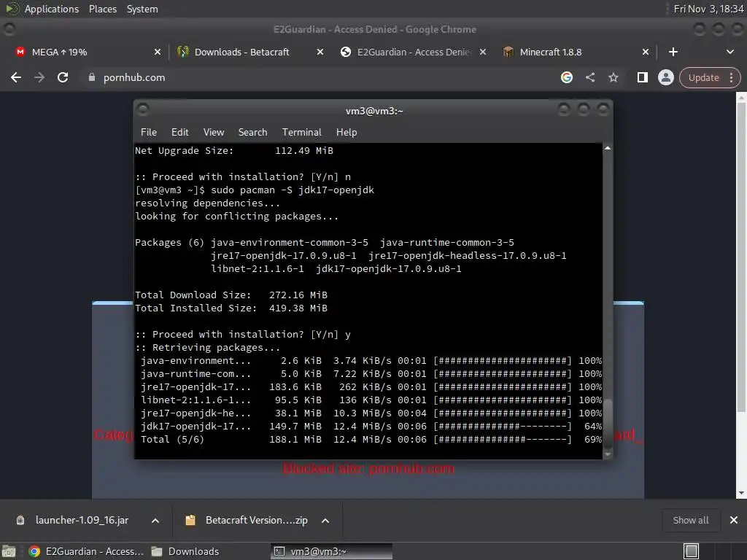The height and width of the screenshot is (560, 747).
Task: Click "sudo pacman -S jdk17-openjdk" command text
Action: pos(293,190)
